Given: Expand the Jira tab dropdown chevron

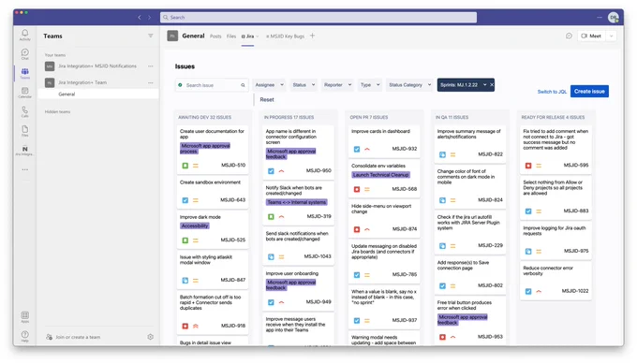Looking at the screenshot, I should coord(258,36).
